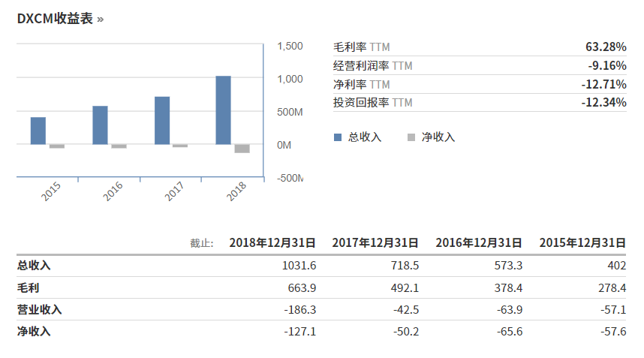Image resolution: width=644 pixels, height=358 pixels.
Task: Click the 492.1 gross profit cell
Action: click(405, 287)
